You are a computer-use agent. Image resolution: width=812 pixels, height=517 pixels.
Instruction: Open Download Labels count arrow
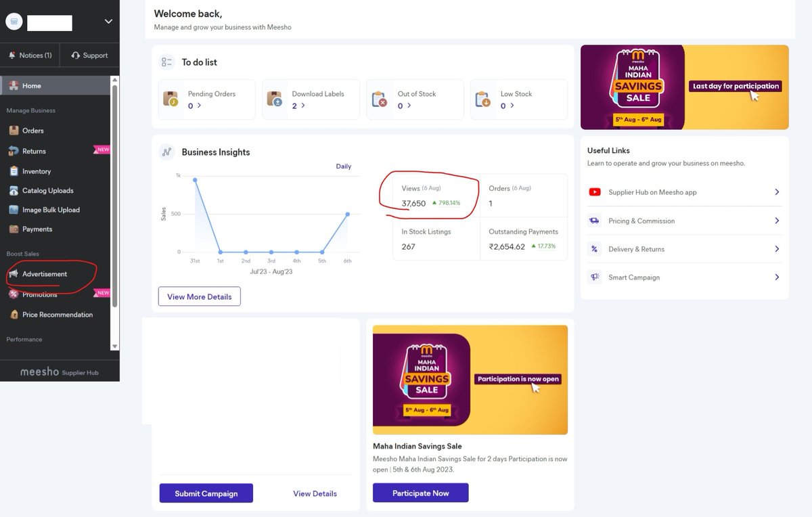303,106
